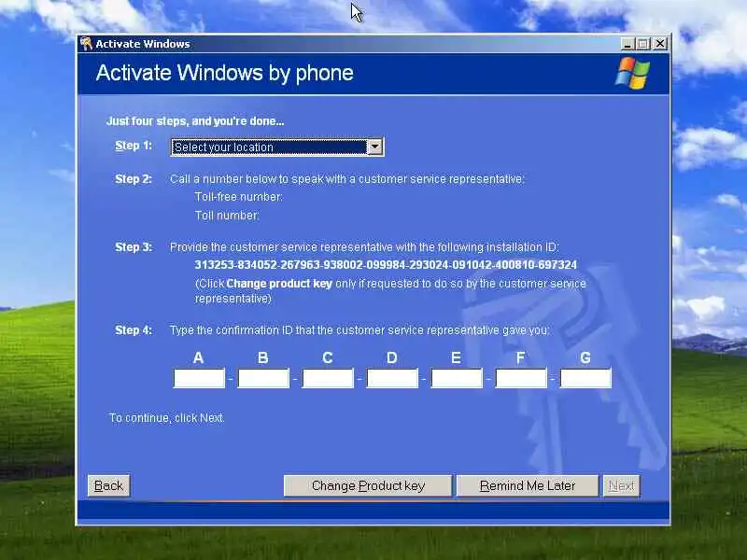Click the Windows flag logo in header

[633, 74]
